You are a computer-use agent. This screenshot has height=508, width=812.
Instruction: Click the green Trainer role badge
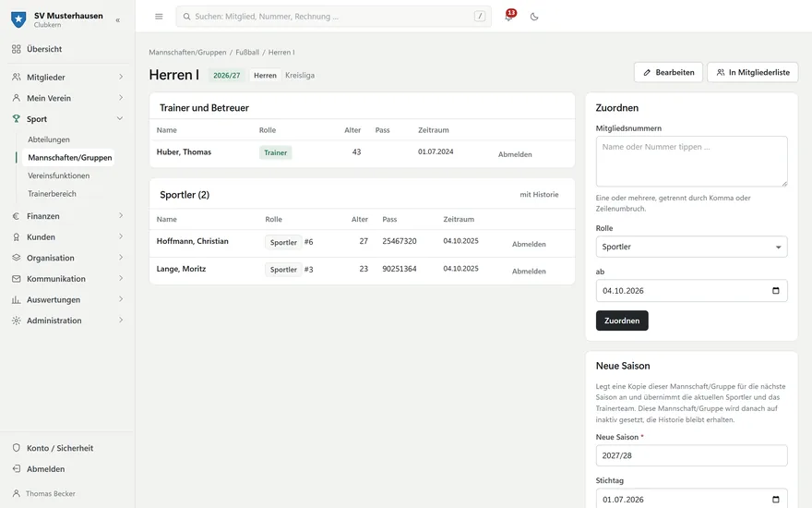(x=276, y=153)
